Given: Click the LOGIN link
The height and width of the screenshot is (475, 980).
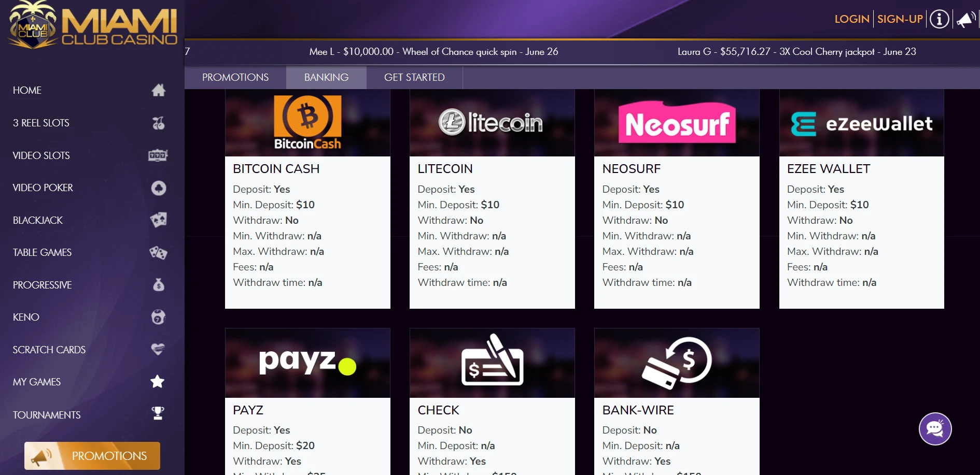Looking at the screenshot, I should pos(852,19).
